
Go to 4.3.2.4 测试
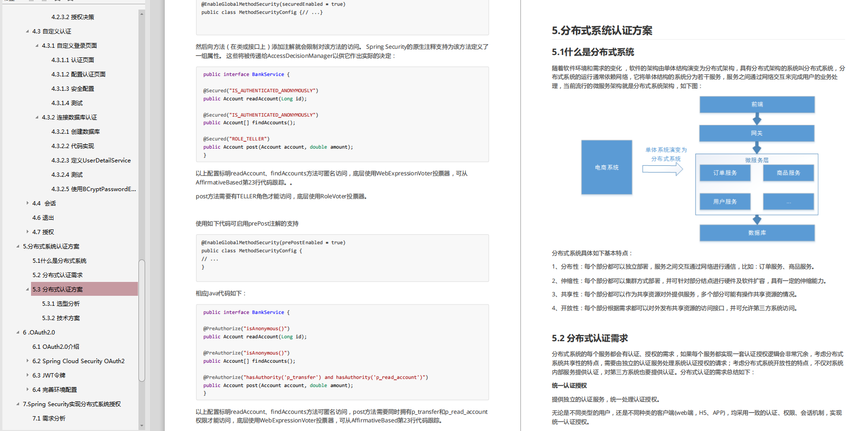coord(67,175)
